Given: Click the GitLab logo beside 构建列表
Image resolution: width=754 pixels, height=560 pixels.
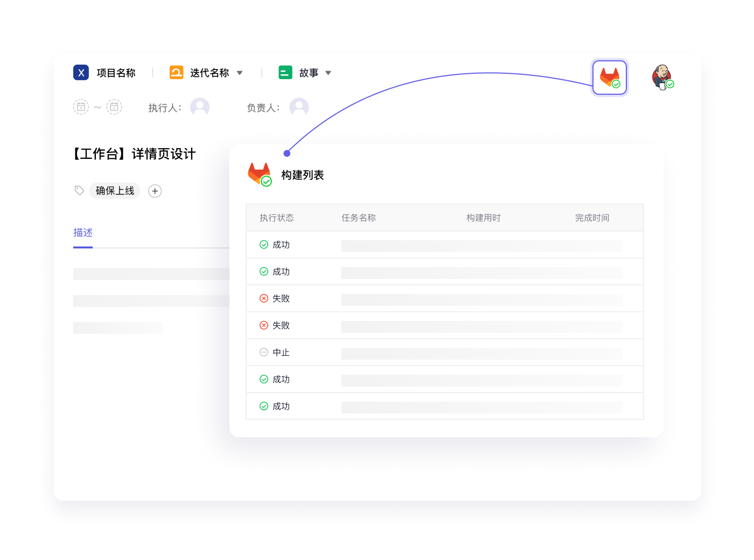Looking at the screenshot, I should pos(260,174).
